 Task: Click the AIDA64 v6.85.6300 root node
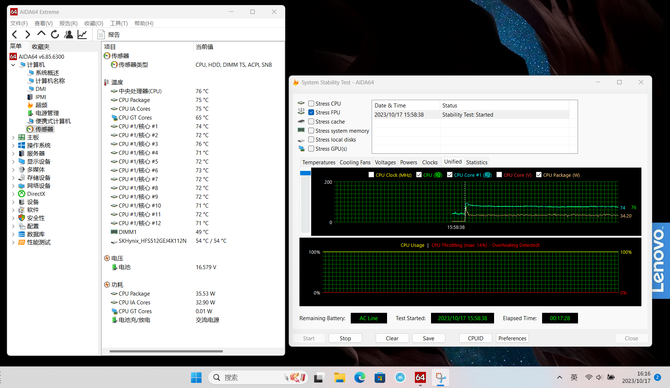(x=41, y=56)
